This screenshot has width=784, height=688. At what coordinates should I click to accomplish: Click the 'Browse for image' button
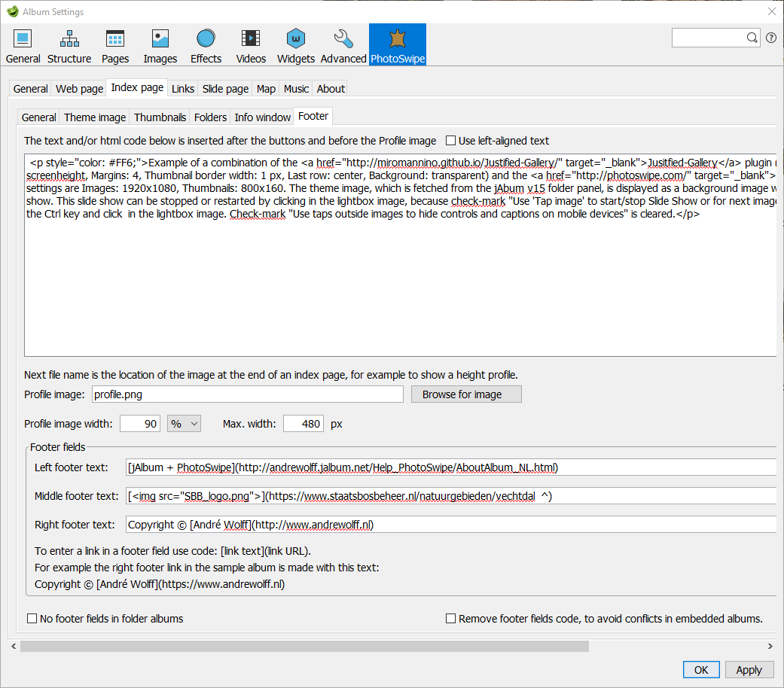click(465, 394)
